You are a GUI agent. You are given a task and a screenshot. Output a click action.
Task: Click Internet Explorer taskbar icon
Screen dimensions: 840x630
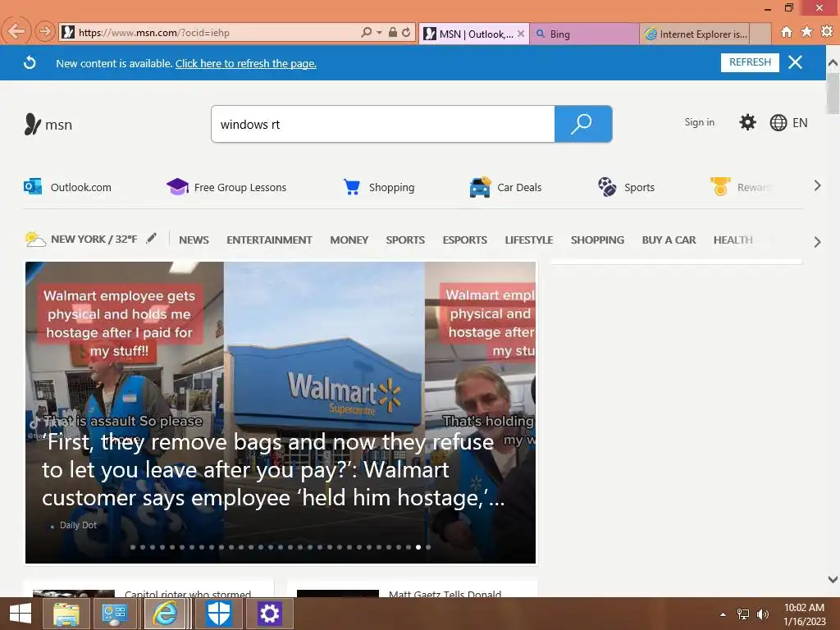[165, 614]
